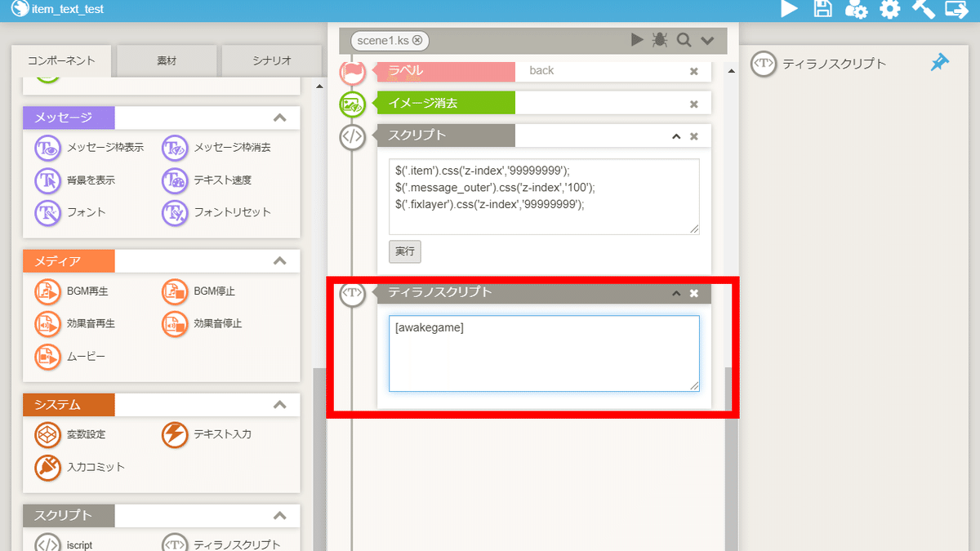Select the テキスト入力 component
The height and width of the screenshot is (551, 980).
tap(207, 434)
